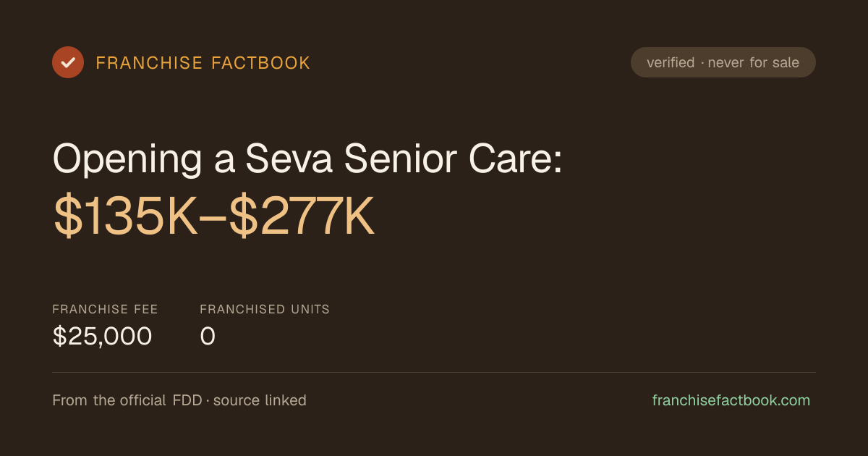Click the $135K–$277K investment range
This screenshot has width=868, height=456.
click(214, 216)
